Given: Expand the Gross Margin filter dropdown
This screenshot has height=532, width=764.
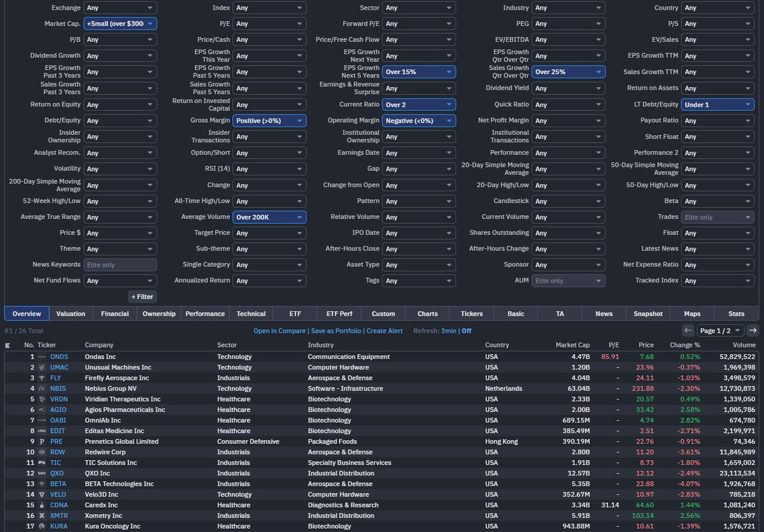Looking at the screenshot, I should point(269,120).
